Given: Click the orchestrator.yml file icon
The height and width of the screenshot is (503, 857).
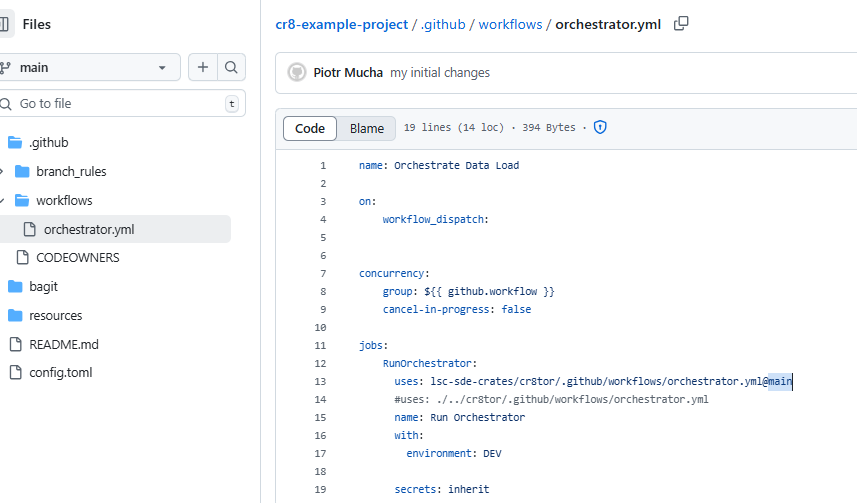Looking at the screenshot, I should [x=30, y=229].
